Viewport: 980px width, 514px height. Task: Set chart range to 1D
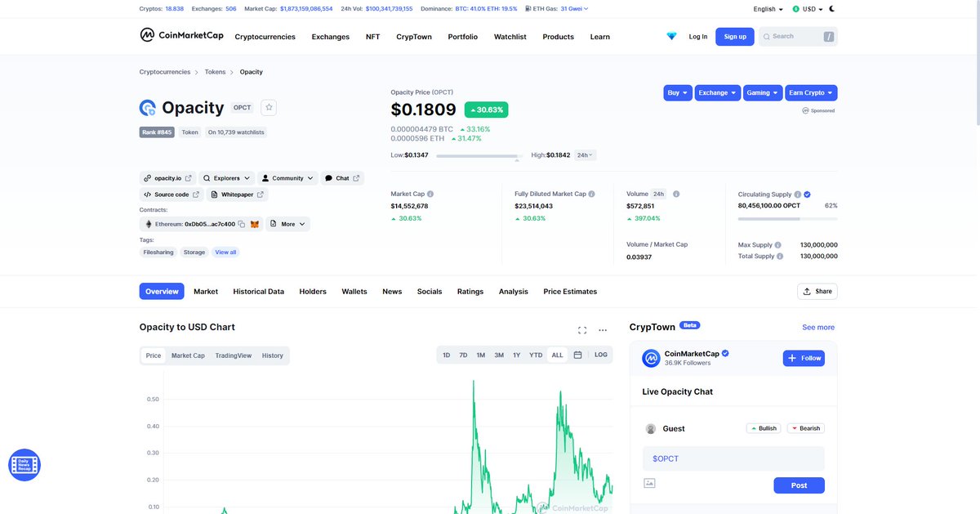[x=447, y=355]
